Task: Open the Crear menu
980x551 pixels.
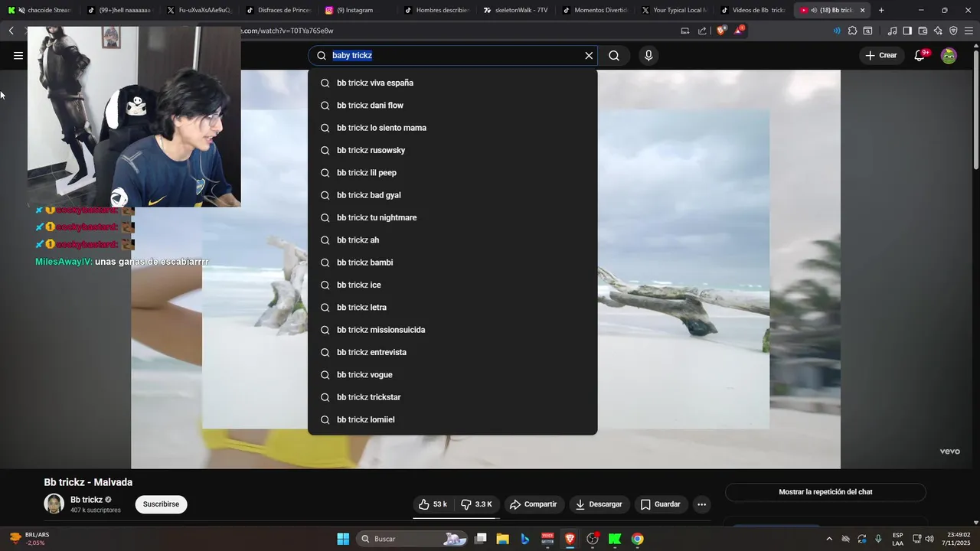Action: point(881,55)
